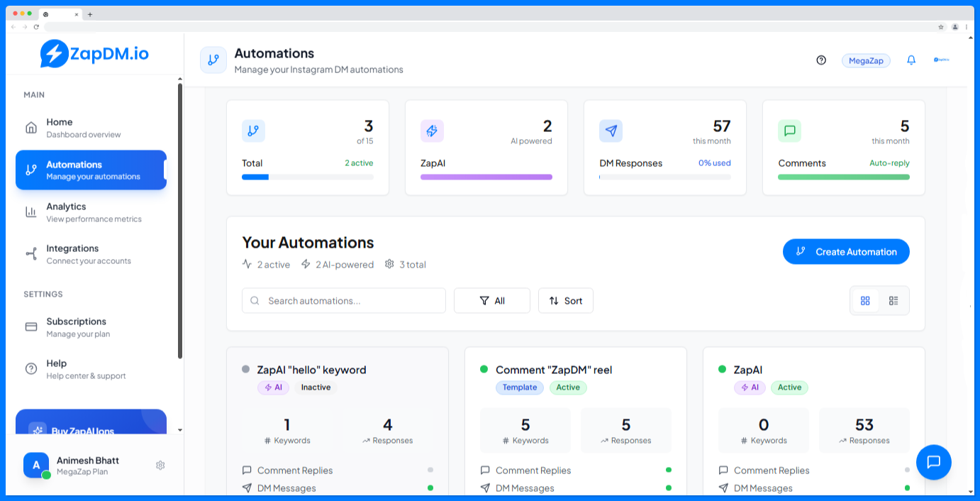980x501 pixels.
Task: Open the help question-mark icon in header
Action: coord(821,60)
